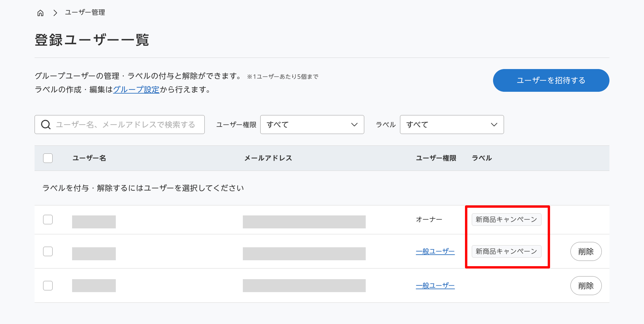Click the owner's 新商品キャンペーン label tag
This screenshot has height=324, width=644.
(506, 220)
